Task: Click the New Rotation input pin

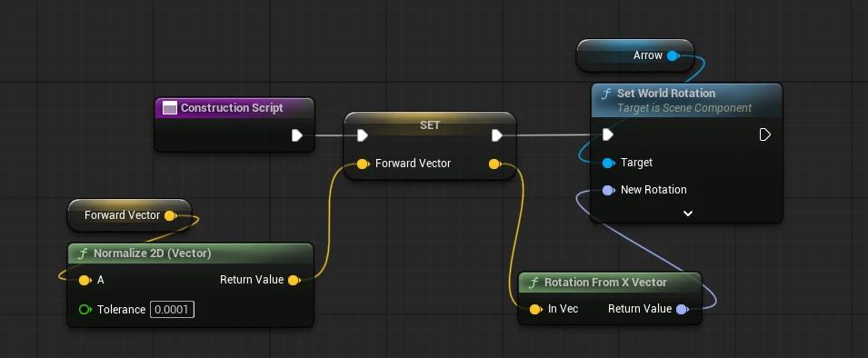Action: pos(608,190)
